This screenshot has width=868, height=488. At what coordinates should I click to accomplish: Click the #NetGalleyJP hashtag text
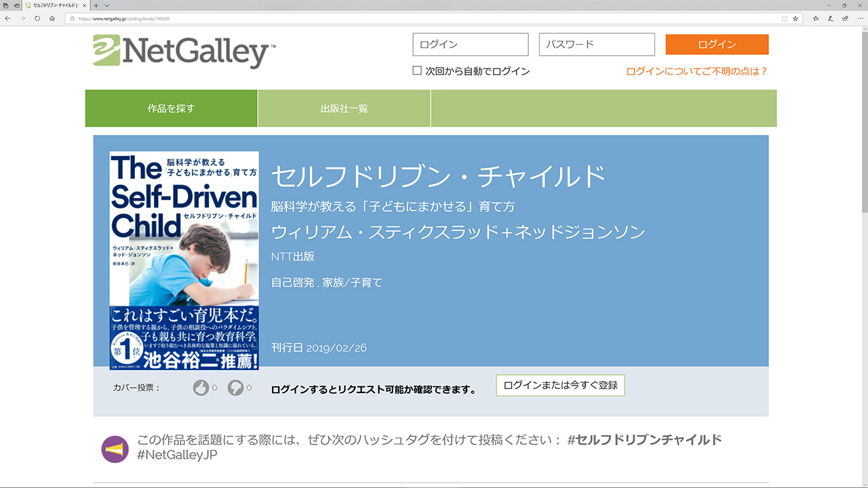pyautogui.click(x=177, y=455)
